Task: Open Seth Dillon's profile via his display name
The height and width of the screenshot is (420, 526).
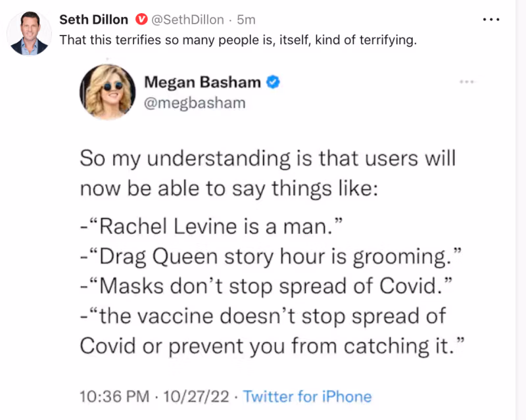Action: [93, 19]
